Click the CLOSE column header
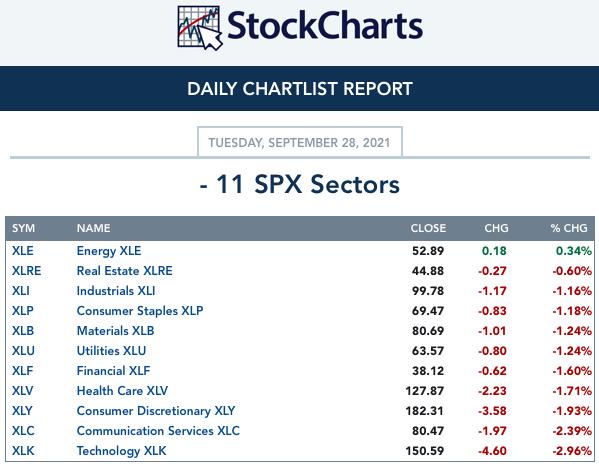The width and height of the screenshot is (599, 467). 428,228
